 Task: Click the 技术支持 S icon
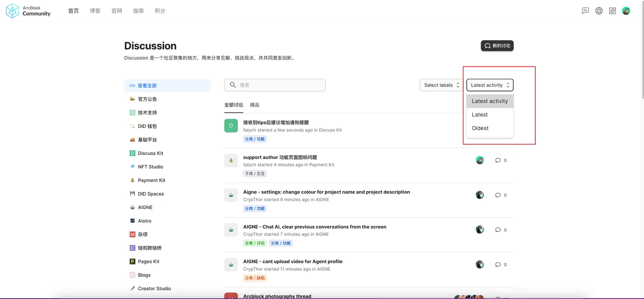tap(132, 113)
